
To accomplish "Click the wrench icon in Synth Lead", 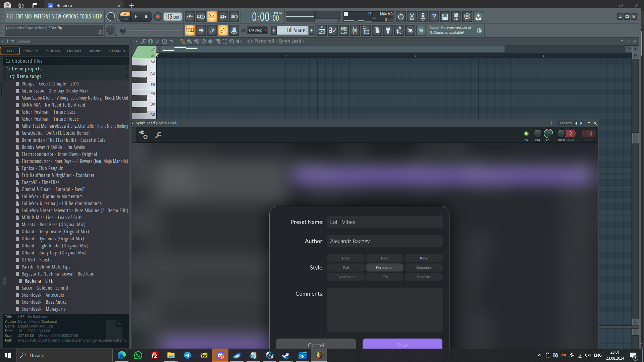I will tap(158, 135).
